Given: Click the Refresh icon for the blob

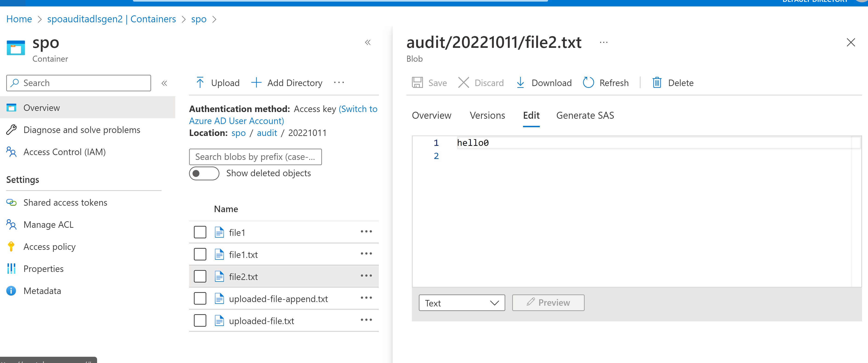Looking at the screenshot, I should click(x=588, y=83).
